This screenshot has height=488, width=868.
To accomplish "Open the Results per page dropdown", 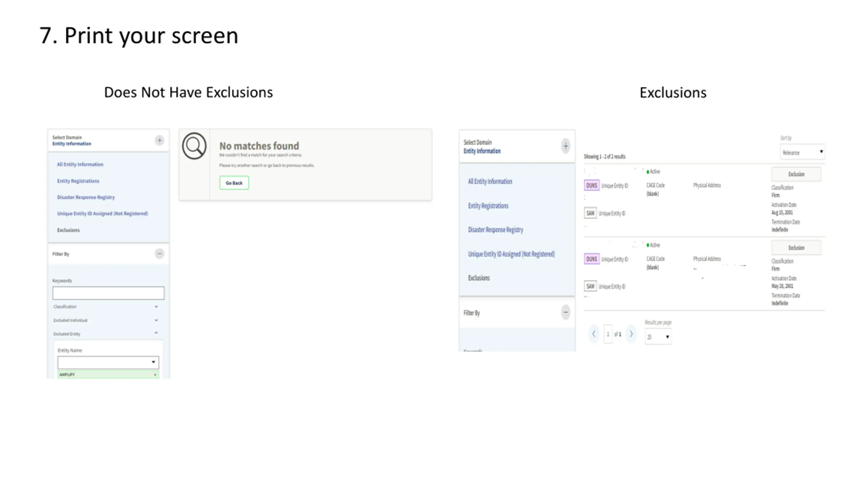I will 658,337.
